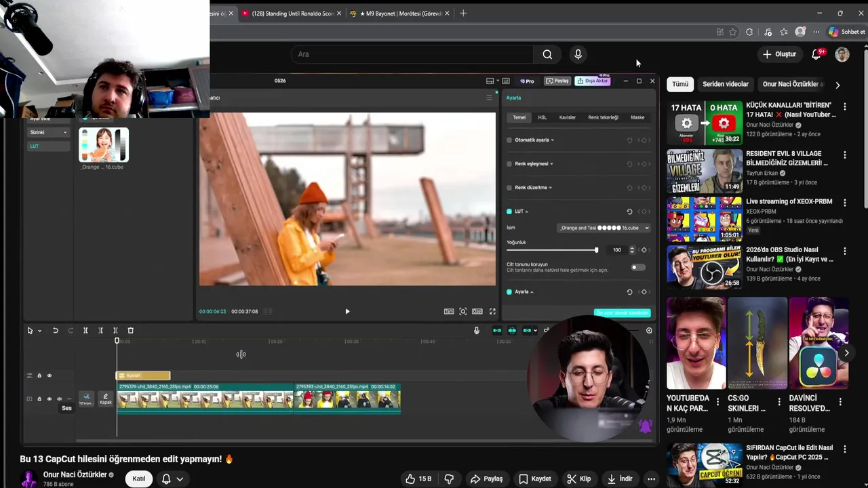Hide the adjustment track with eye icon
868x488 pixels.
point(49,375)
